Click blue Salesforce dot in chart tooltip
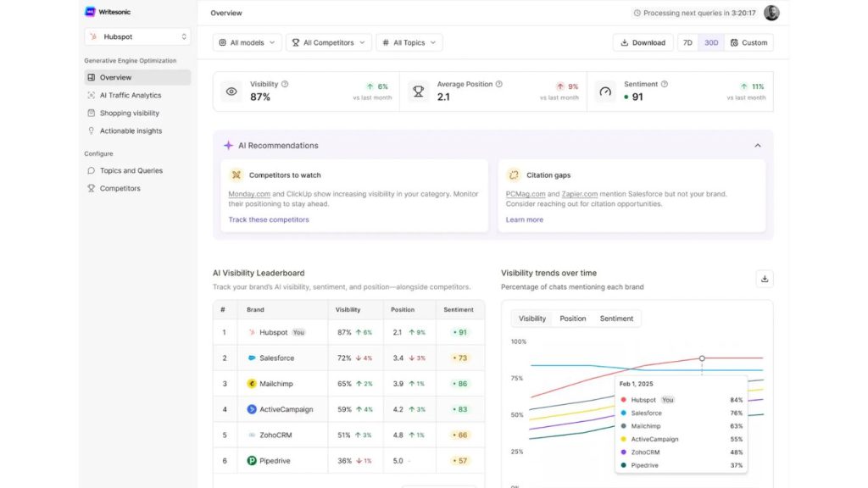The image size is (868, 488). (623, 413)
